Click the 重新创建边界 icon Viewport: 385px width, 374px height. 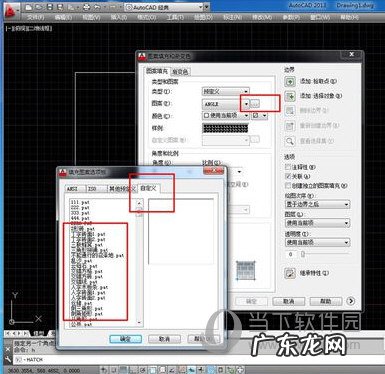point(290,126)
